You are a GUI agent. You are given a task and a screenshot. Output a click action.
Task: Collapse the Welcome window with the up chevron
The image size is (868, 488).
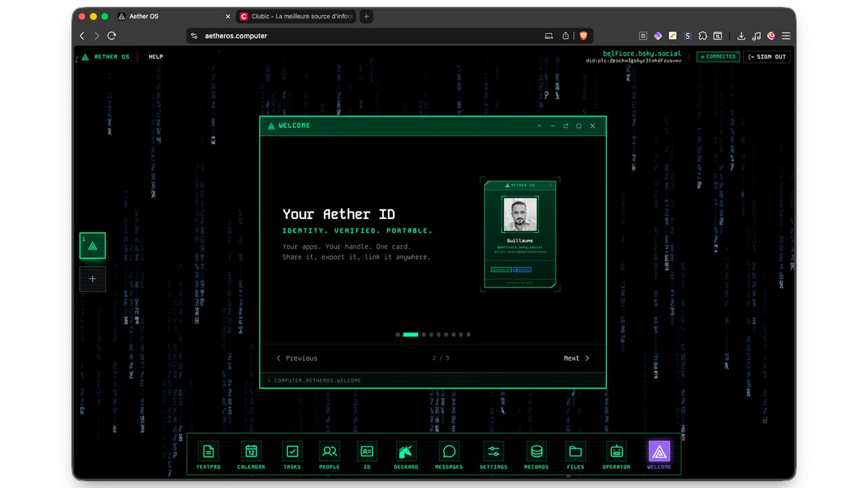pyautogui.click(x=540, y=126)
